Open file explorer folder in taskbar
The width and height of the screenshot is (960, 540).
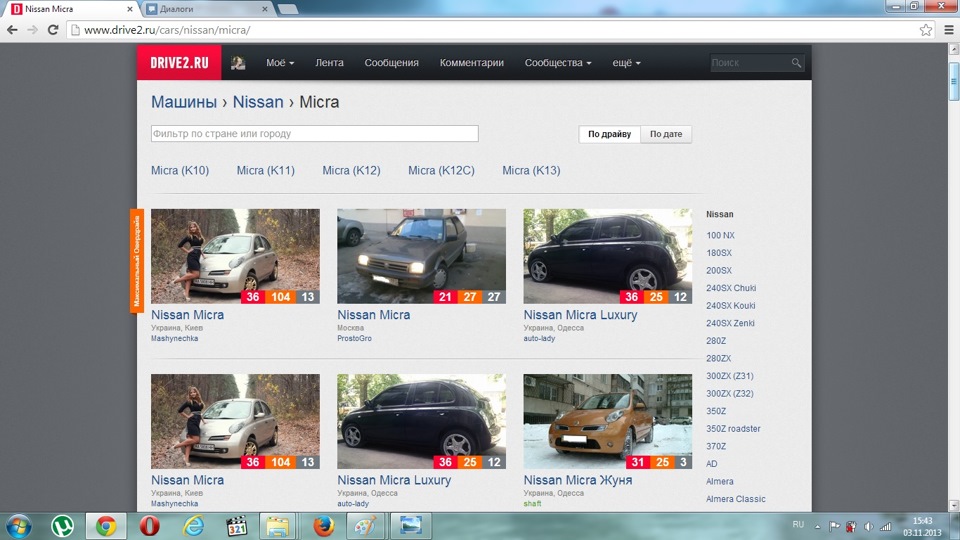click(x=277, y=526)
